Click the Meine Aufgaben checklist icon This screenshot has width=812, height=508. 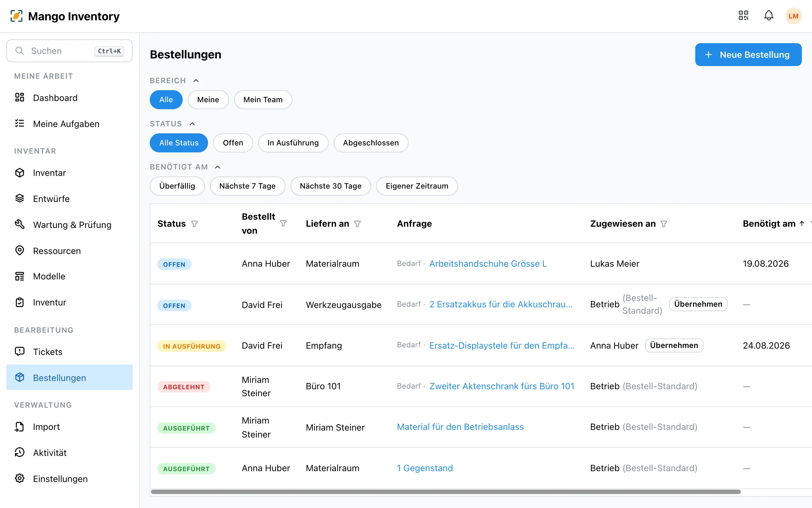(x=20, y=123)
